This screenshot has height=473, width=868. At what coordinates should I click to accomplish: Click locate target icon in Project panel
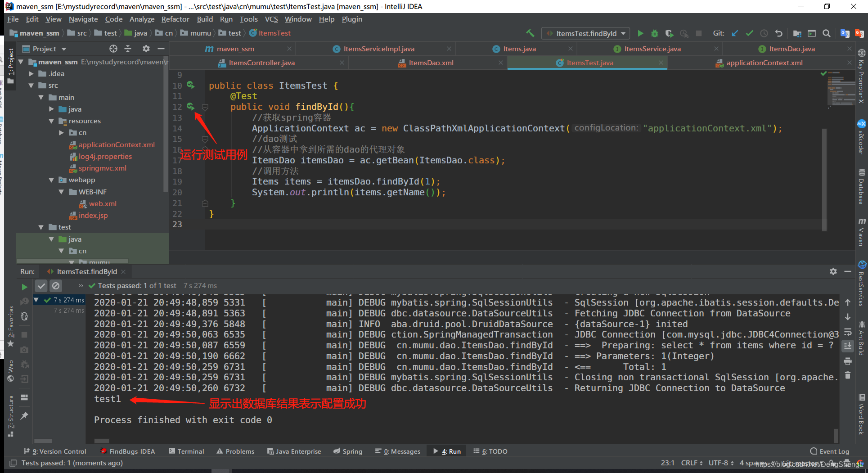click(113, 49)
